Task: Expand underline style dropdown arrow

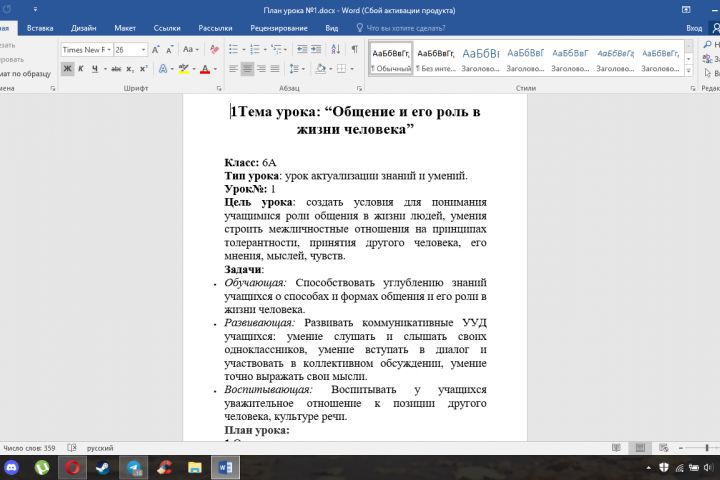Action: click(x=105, y=69)
